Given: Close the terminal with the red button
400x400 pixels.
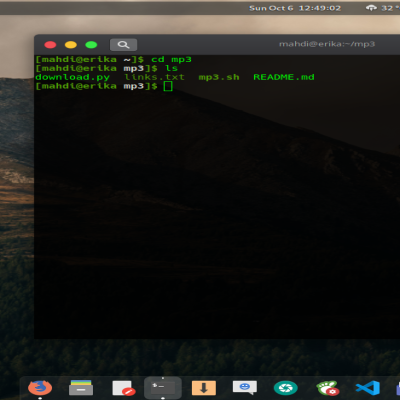Looking at the screenshot, I should click(50, 45).
